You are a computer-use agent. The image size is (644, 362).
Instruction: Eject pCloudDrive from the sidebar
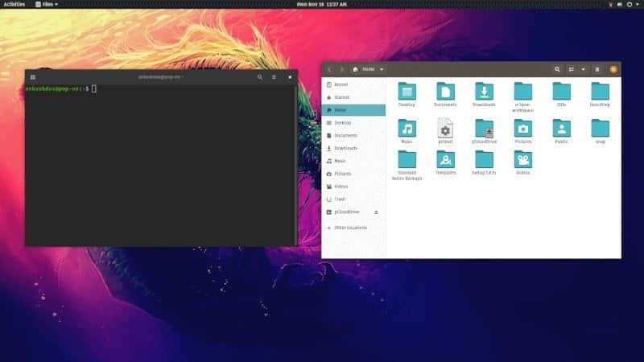pyautogui.click(x=376, y=212)
